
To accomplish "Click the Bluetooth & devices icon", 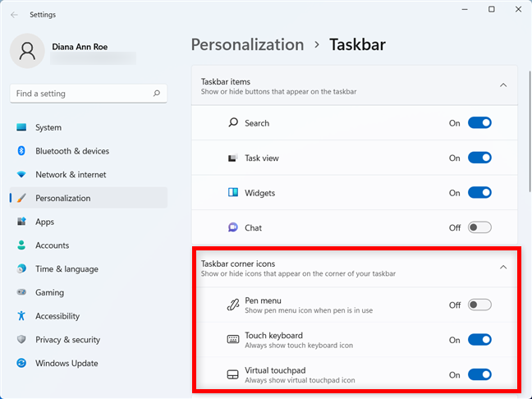I will pyautogui.click(x=21, y=151).
